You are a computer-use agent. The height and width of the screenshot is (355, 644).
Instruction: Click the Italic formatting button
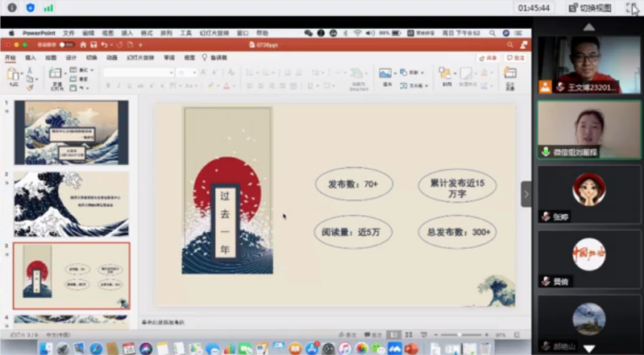pos(118,86)
